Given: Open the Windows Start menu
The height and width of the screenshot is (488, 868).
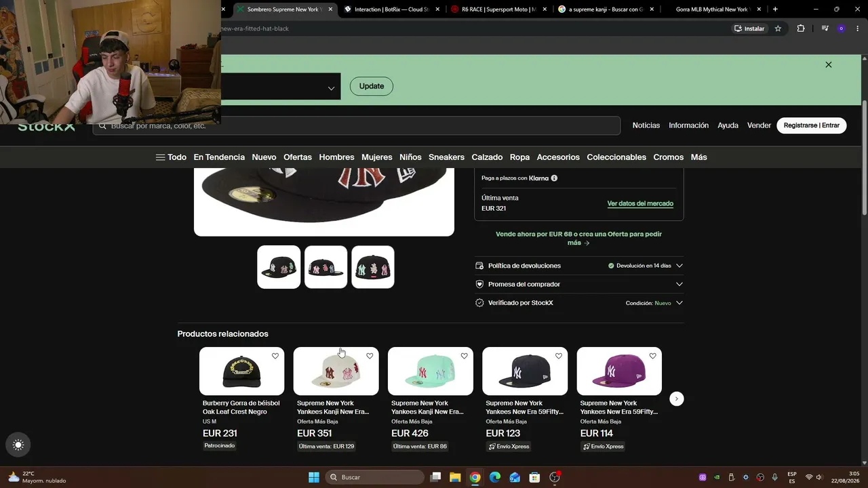Looking at the screenshot, I should [314, 477].
